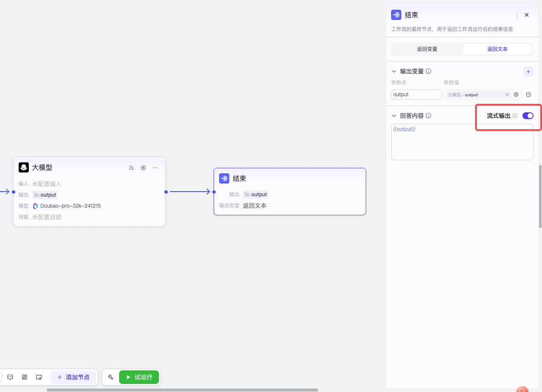Open the comment icon in the bottom toolbar
This screenshot has width=542, height=392.
[x=11, y=377]
